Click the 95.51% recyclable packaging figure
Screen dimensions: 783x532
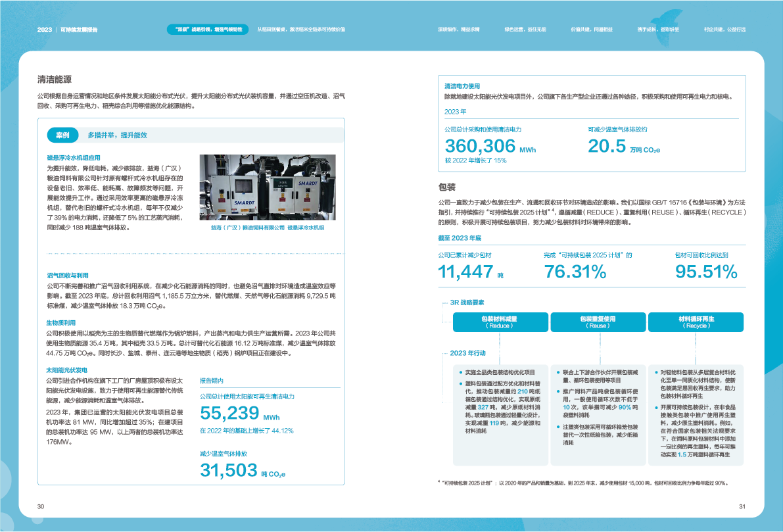pos(703,272)
